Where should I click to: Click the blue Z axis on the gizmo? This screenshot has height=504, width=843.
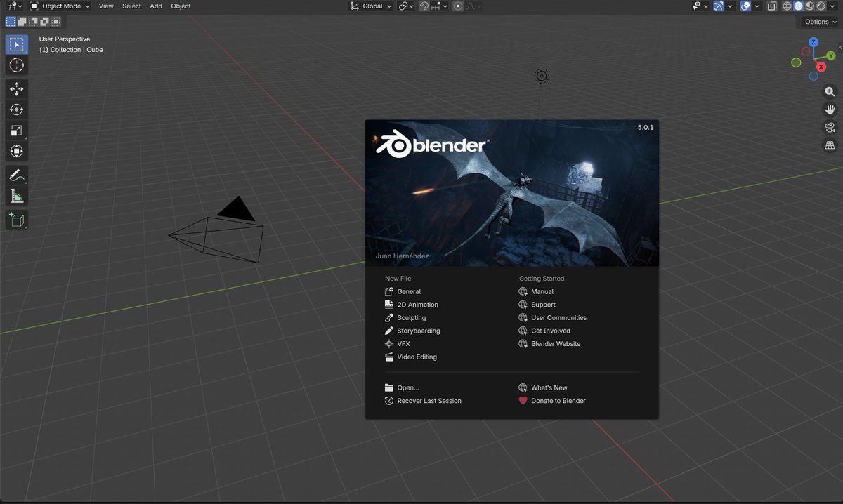(x=813, y=43)
